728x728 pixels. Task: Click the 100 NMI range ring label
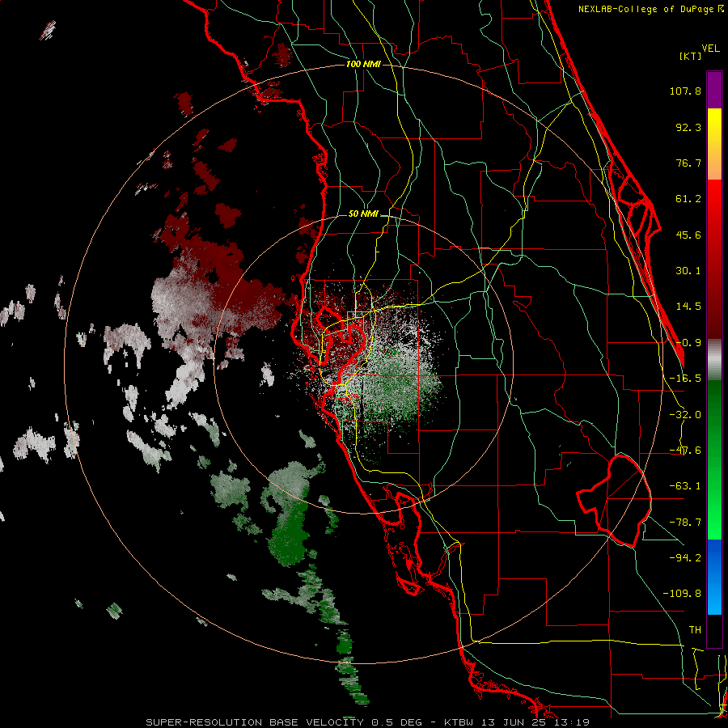363,64
